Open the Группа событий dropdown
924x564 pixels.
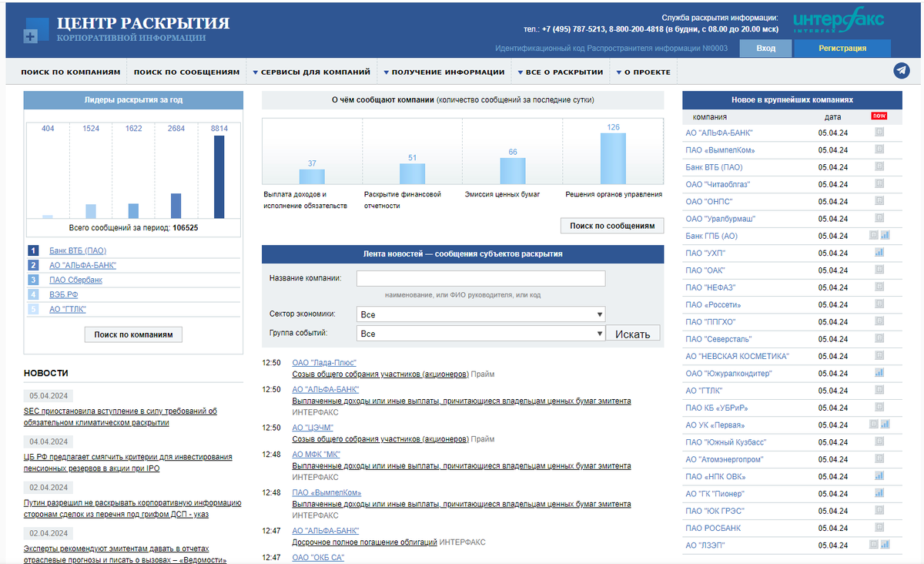[481, 334]
